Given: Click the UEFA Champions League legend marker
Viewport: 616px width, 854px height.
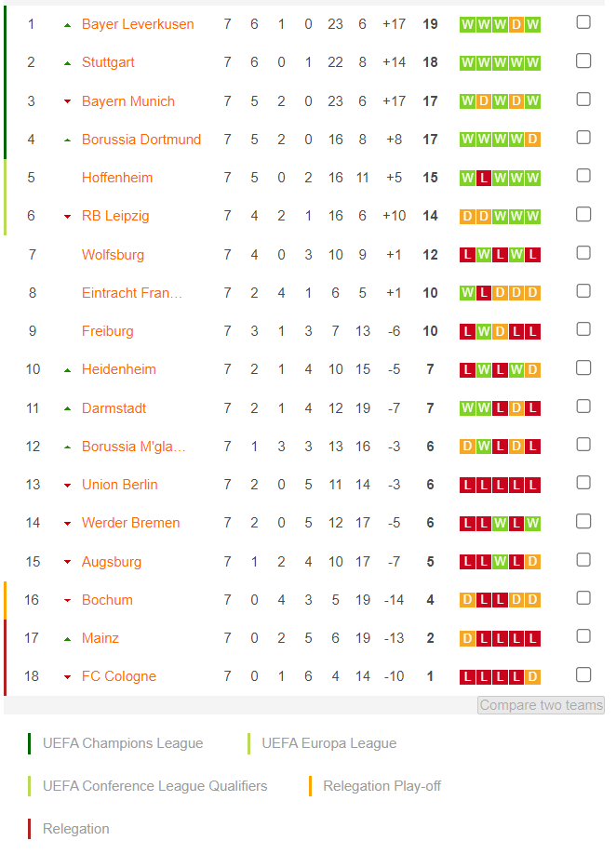Looking at the screenshot, I should [x=30, y=743].
